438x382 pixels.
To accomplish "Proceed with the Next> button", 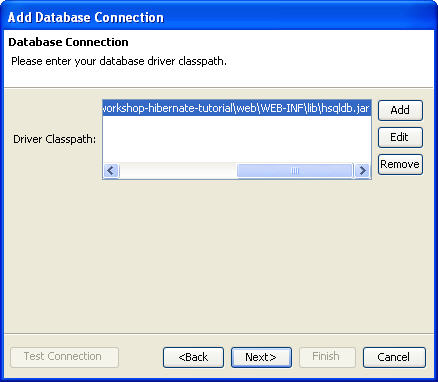I will pyautogui.click(x=261, y=357).
